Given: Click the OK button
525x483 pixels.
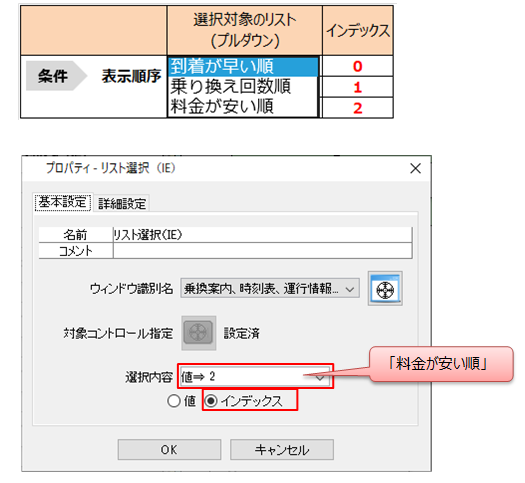Looking at the screenshot, I should tap(169, 450).
